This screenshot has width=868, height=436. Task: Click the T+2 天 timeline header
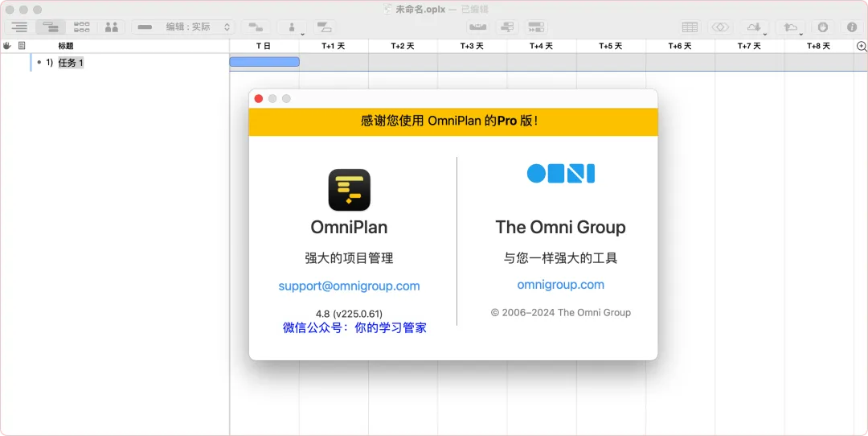coord(403,46)
